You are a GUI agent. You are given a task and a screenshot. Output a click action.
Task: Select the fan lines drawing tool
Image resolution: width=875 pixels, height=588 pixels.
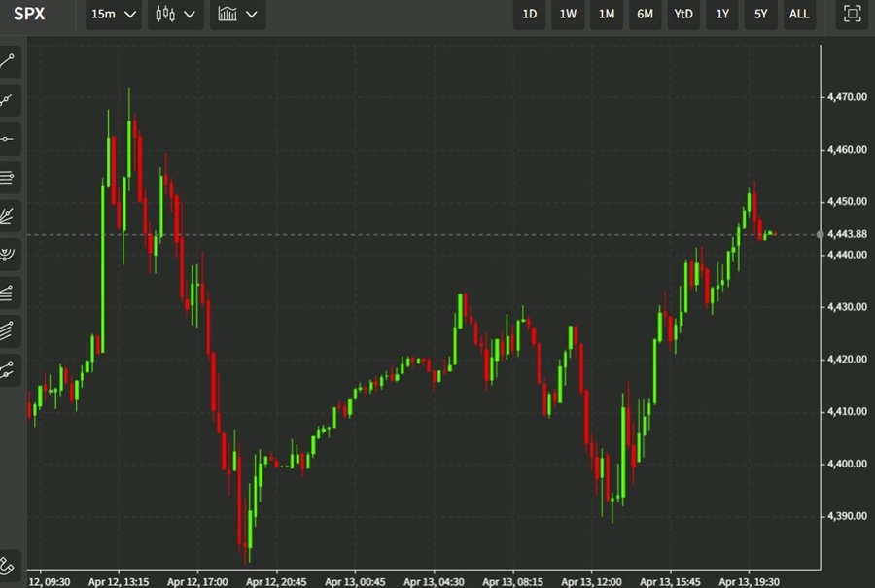click(8, 216)
